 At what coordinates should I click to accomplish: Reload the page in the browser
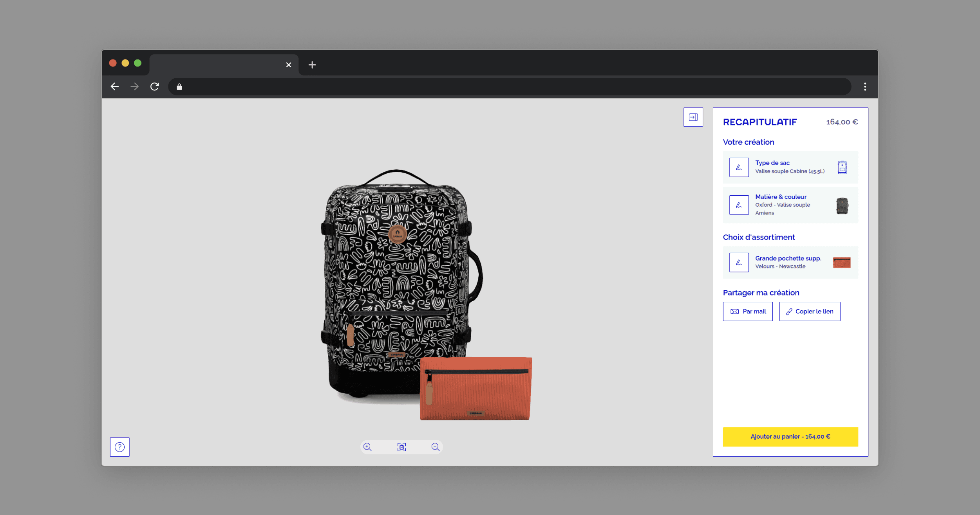point(155,86)
